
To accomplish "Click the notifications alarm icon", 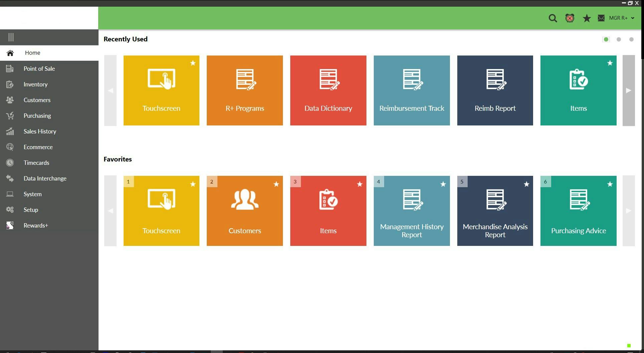I will click(570, 18).
